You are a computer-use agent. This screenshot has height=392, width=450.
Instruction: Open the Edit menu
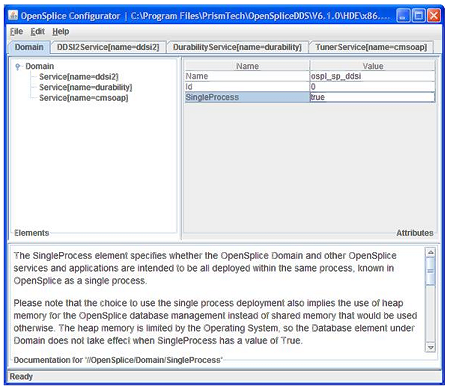coord(38,32)
